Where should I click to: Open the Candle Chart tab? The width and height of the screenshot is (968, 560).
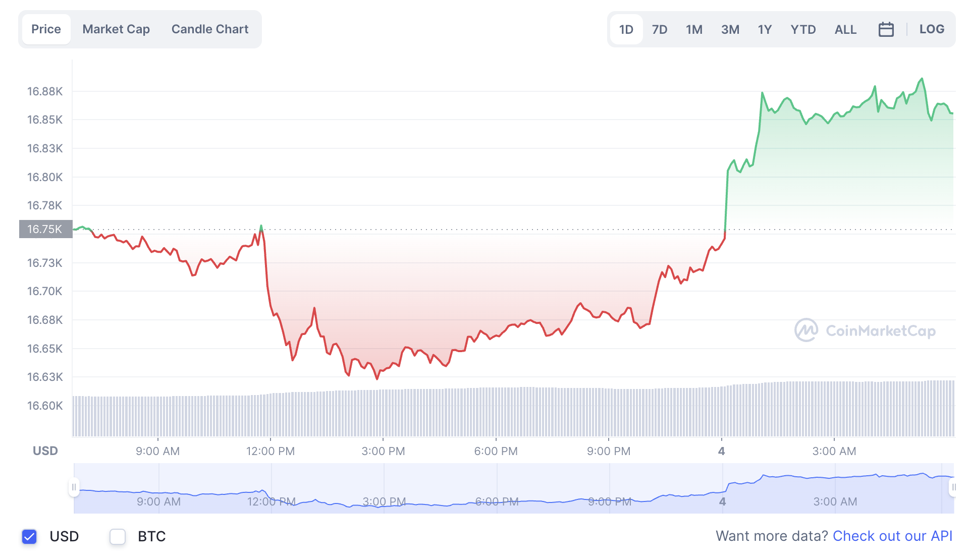pos(210,29)
